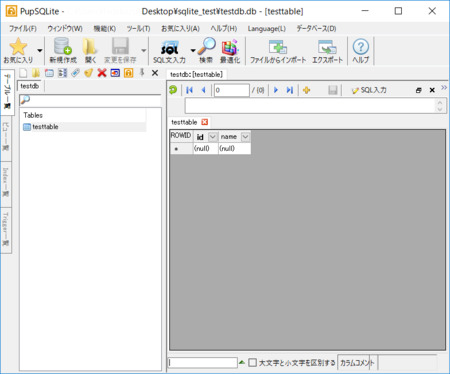Switch to the テーブル一覧 vertical tab
This screenshot has height=374, width=450.
7,92
